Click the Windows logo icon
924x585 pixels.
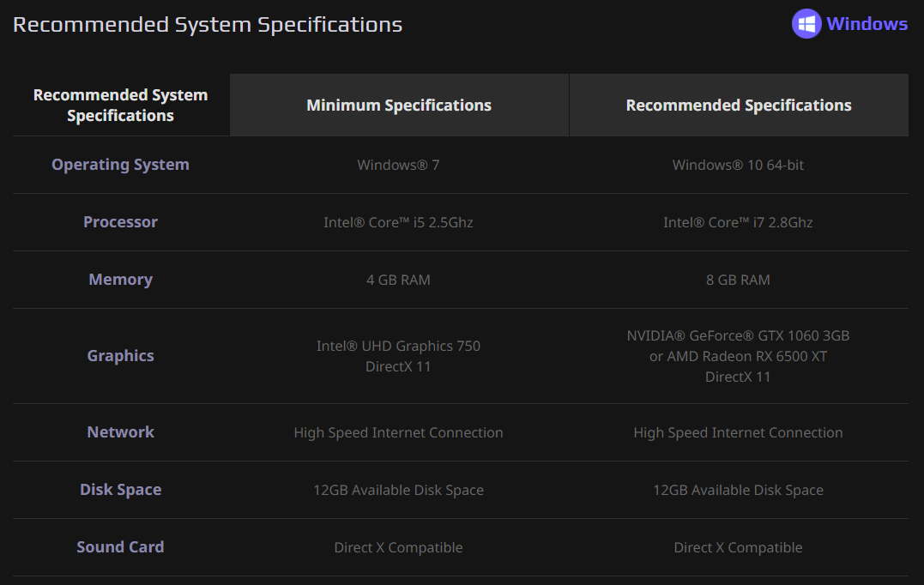point(806,23)
